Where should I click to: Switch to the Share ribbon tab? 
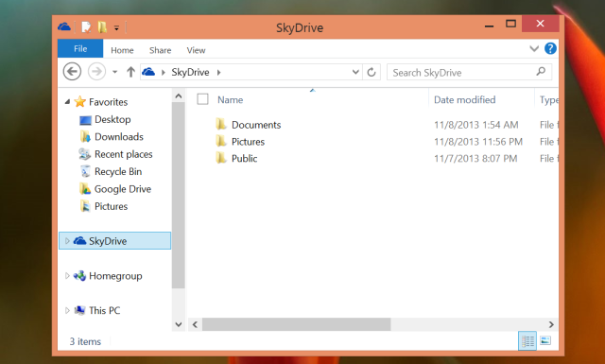click(x=160, y=50)
